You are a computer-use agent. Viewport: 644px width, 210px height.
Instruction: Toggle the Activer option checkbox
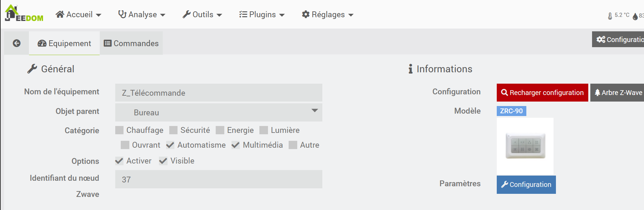coord(119,161)
